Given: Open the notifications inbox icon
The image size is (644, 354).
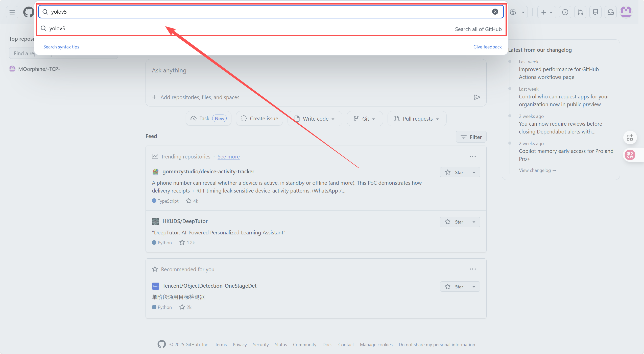Looking at the screenshot, I should (x=611, y=12).
